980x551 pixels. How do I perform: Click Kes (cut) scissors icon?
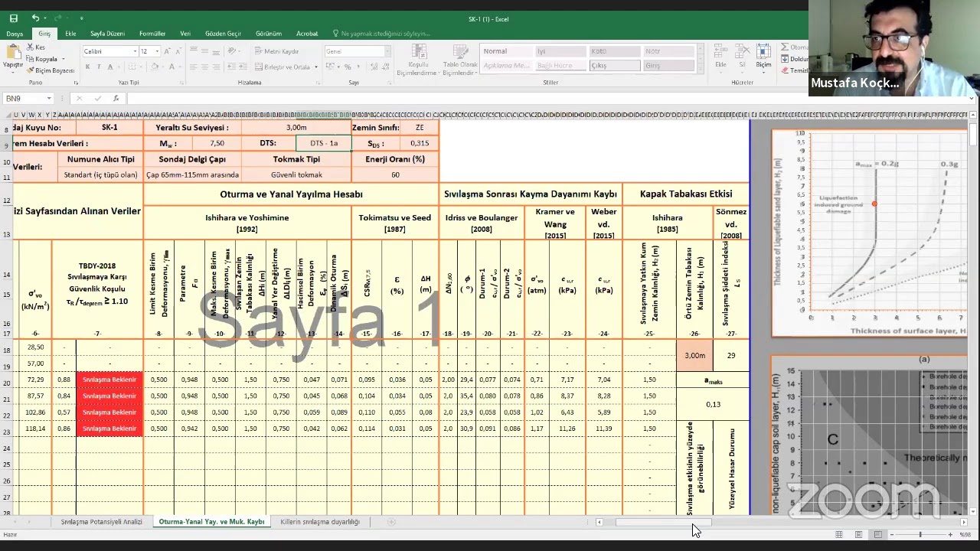coord(31,47)
